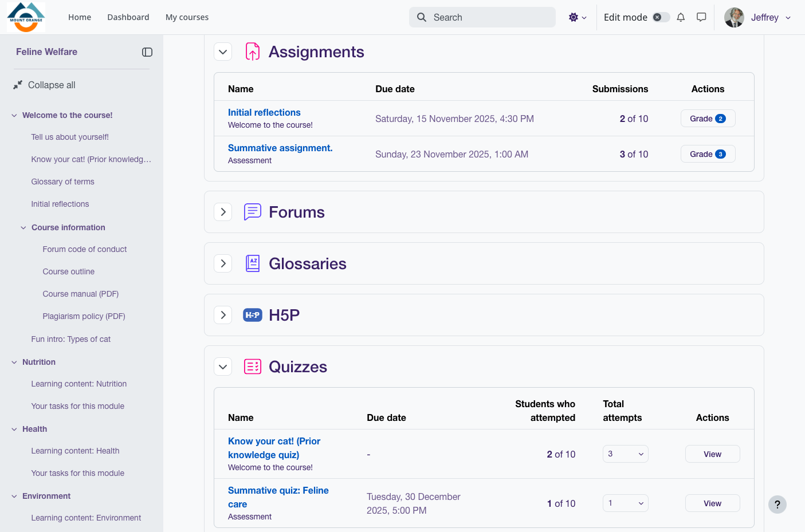Click the Forums section icon

pyautogui.click(x=253, y=212)
